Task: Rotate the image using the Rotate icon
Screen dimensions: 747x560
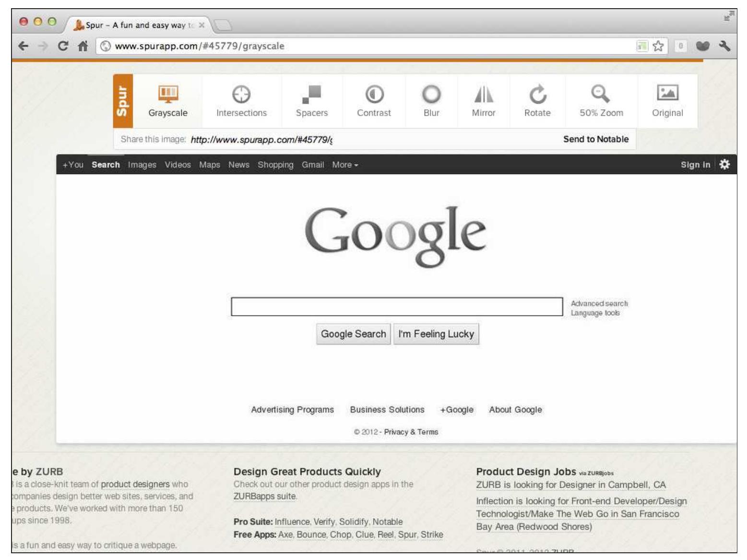Action: click(537, 100)
